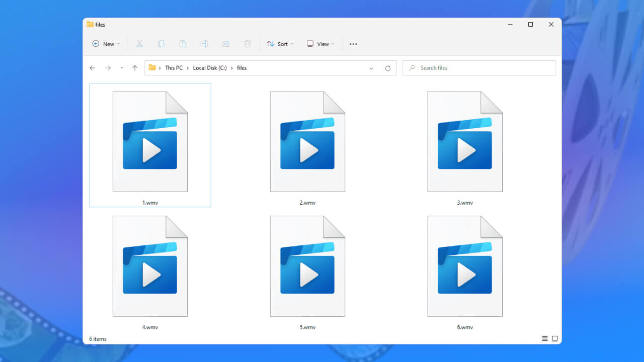Click the folder icon in address bar

[152, 67]
